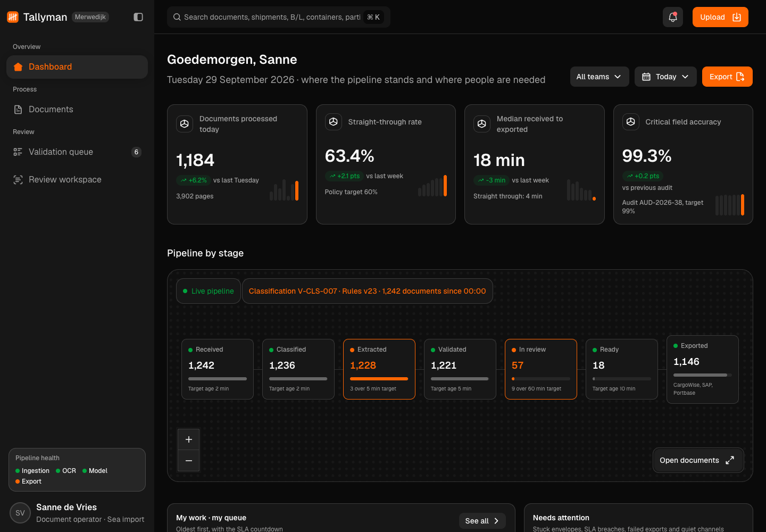
Task: Click the Export health status indicator
Action: coord(29,481)
